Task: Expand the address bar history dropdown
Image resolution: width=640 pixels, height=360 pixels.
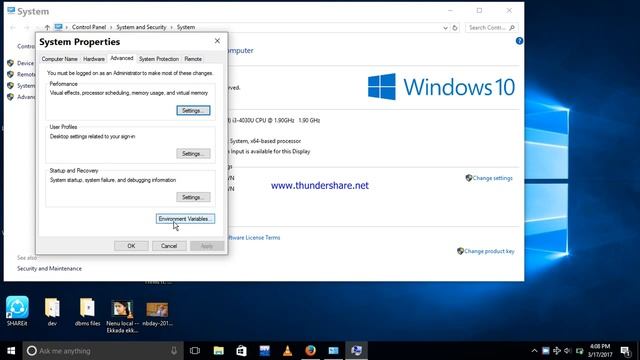Action: click(445, 28)
